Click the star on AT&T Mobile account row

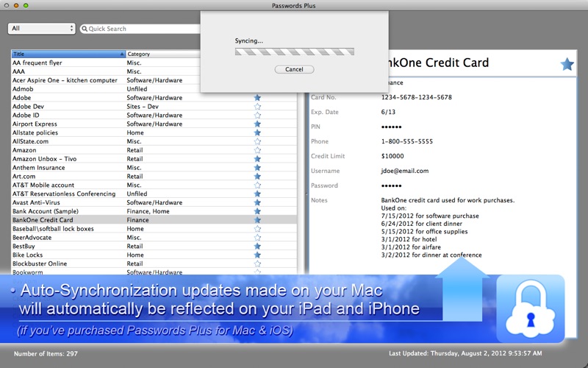point(257,185)
